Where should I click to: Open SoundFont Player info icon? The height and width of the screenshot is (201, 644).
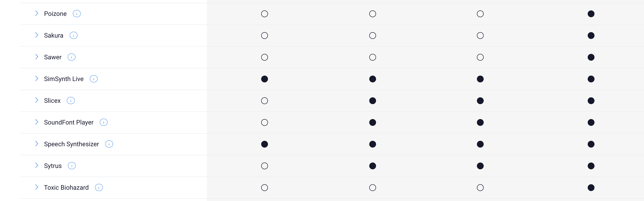[104, 122]
